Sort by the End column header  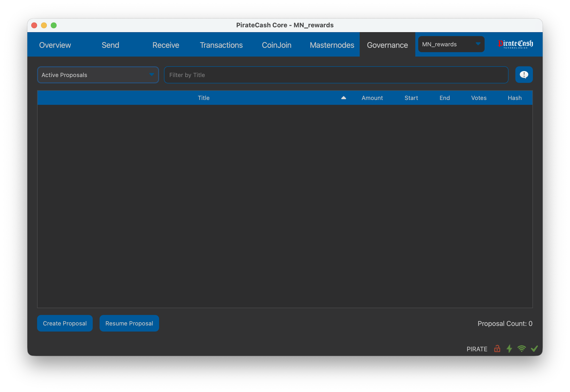pyautogui.click(x=444, y=98)
